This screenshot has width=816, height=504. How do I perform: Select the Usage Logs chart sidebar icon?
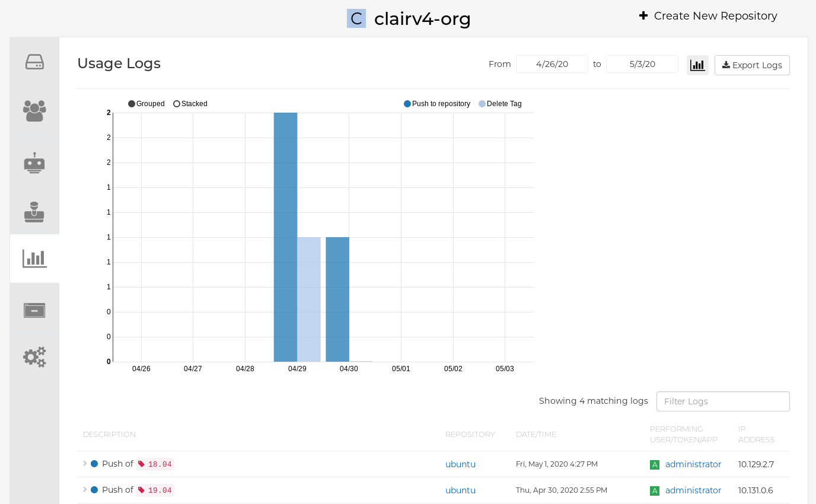coord(34,259)
